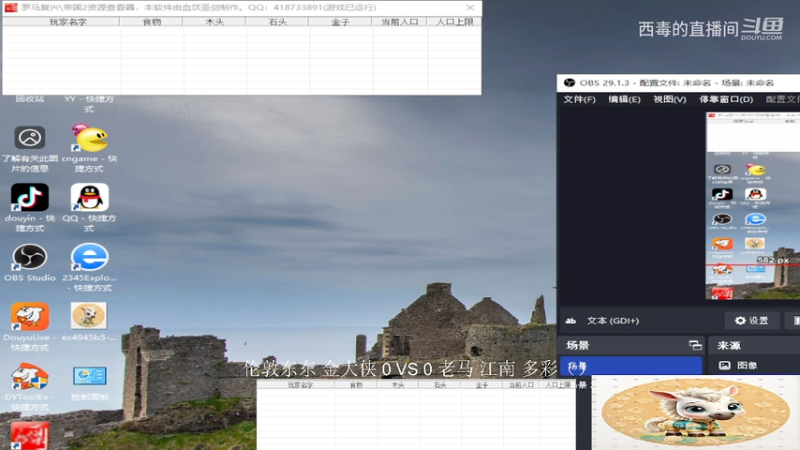Select the highlighted scene in 场景 list

pyautogui.click(x=631, y=366)
